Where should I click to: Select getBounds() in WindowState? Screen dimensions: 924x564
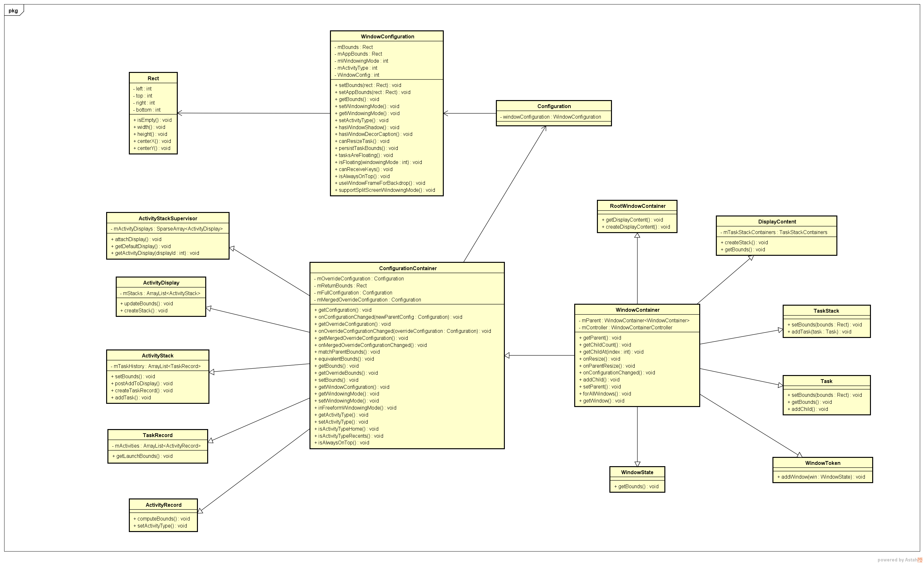point(636,486)
